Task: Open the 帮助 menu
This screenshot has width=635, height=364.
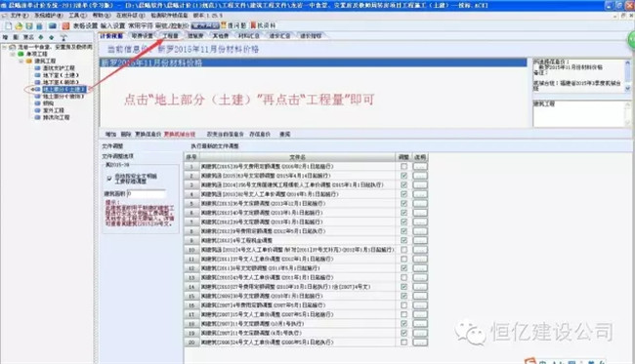Action: 101,16
